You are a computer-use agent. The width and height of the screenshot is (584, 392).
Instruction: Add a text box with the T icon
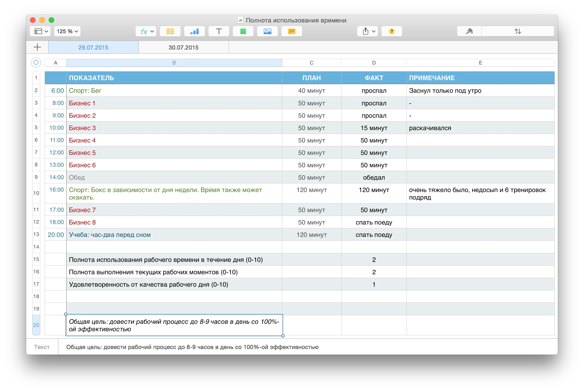218,31
